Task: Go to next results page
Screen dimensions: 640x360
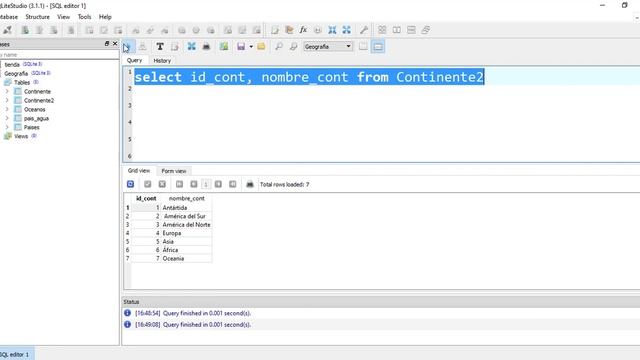Action: pos(218,184)
